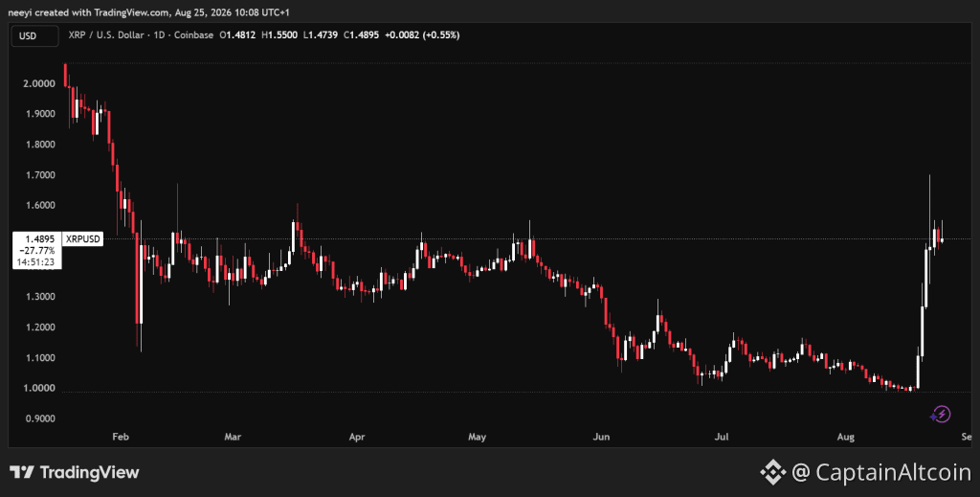The width and height of the screenshot is (980, 497).
Task: Click the C1.4895 close value
Action: click(361, 35)
